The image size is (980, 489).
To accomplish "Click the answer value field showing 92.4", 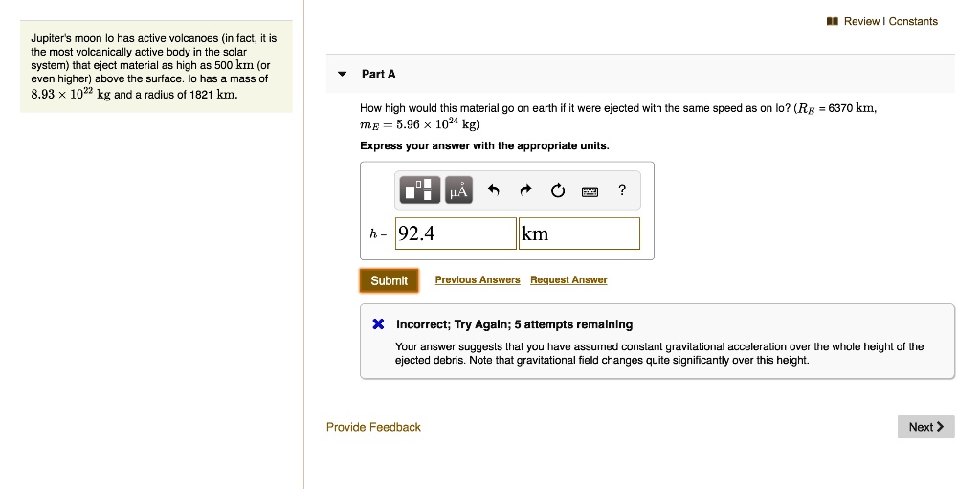I will point(456,233).
